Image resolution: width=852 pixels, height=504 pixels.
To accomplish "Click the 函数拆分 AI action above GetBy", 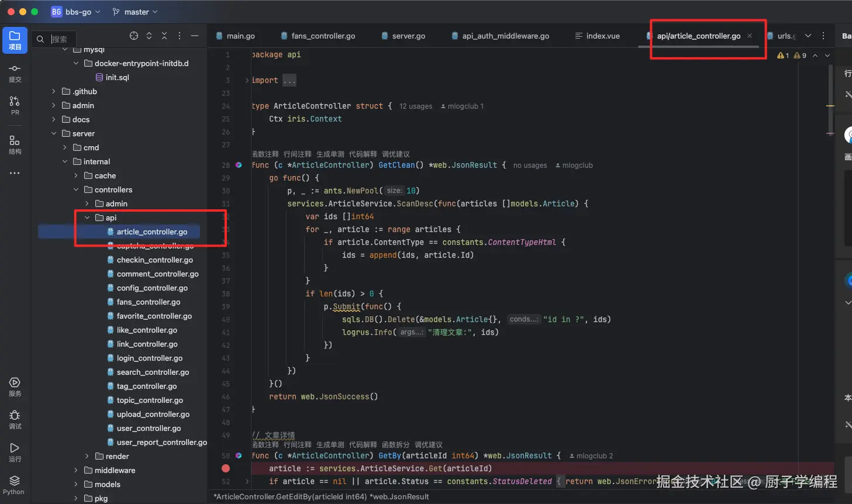I will tap(396, 445).
